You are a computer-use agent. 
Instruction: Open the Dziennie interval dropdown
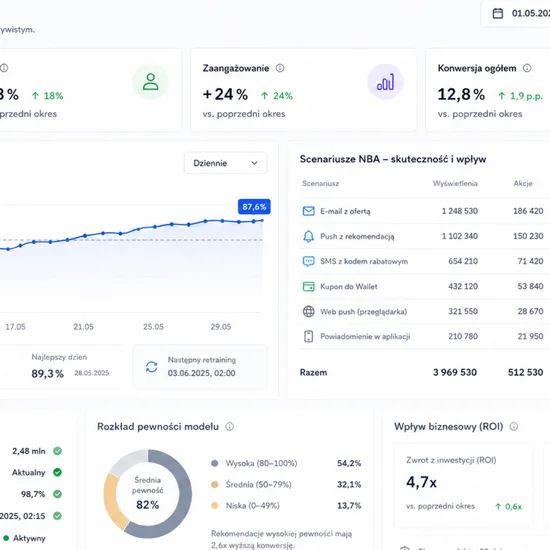(x=226, y=163)
